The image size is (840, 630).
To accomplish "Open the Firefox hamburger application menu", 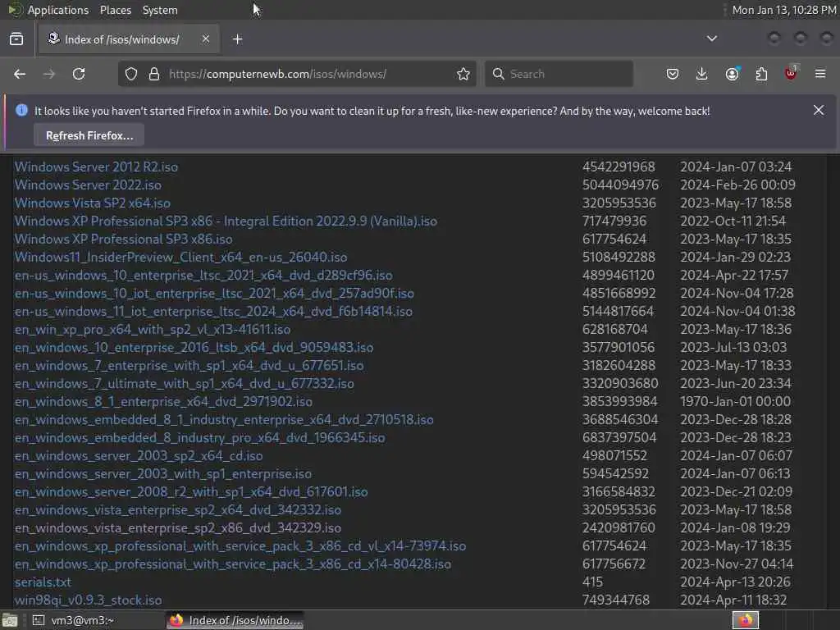I will click(x=820, y=74).
